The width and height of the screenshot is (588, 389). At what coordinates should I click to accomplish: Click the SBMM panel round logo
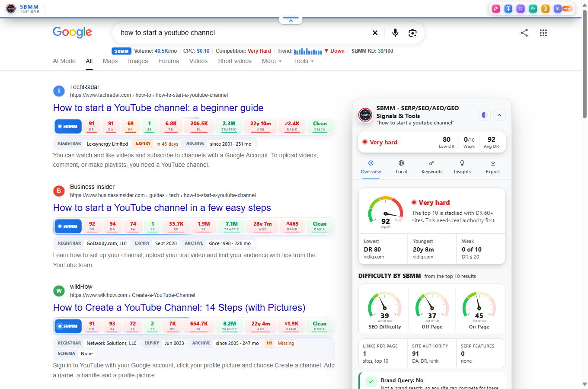click(x=365, y=115)
